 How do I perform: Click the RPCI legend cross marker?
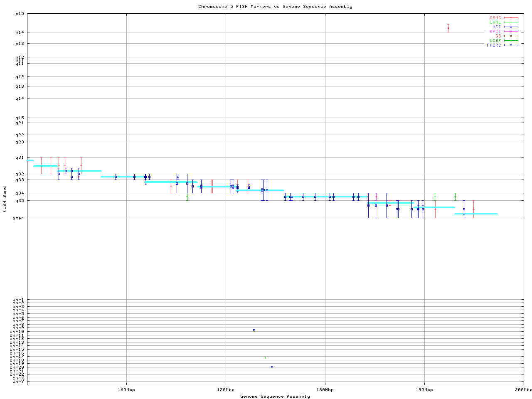(x=511, y=32)
